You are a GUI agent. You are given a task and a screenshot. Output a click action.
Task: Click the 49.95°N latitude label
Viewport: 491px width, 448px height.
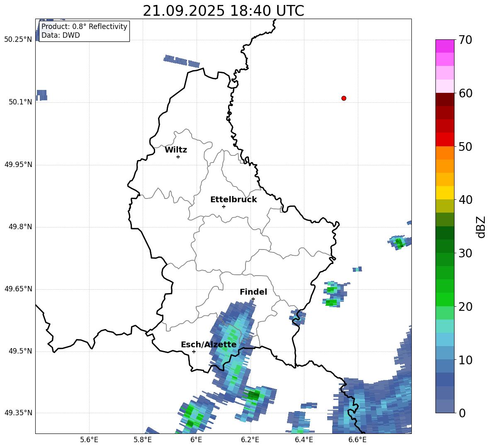click(x=18, y=165)
